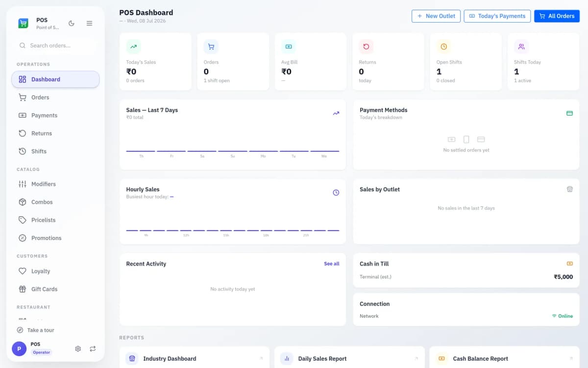
Task: Open Combos in sidebar
Action: click(x=55, y=202)
